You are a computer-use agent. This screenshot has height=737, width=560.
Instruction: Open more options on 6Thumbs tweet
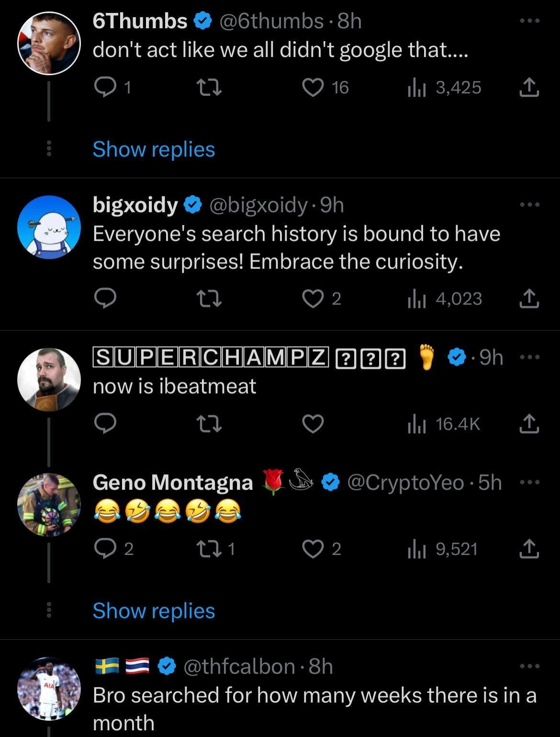[x=530, y=21]
